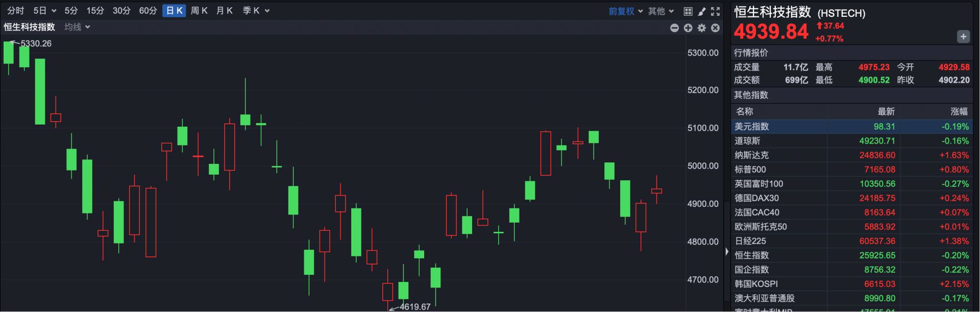Select the 英国富时100 row
980x312 pixels.
coord(852,184)
